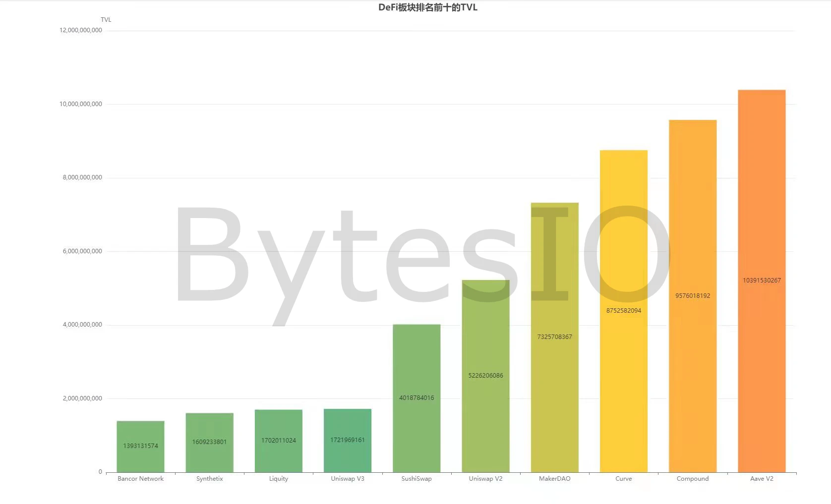Click the "SushiSwap" axis label
831x504 pixels.
(416, 479)
